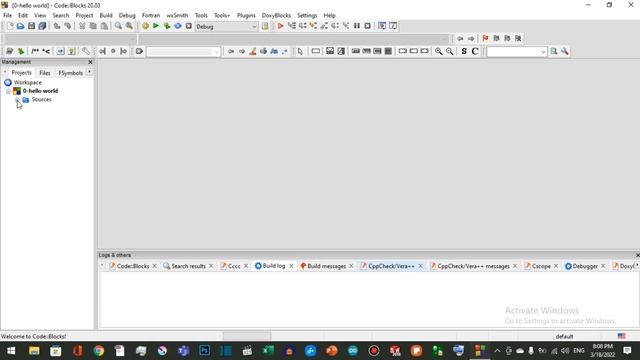
Task: Click the Copy toolbar icon
Action: point(93,26)
